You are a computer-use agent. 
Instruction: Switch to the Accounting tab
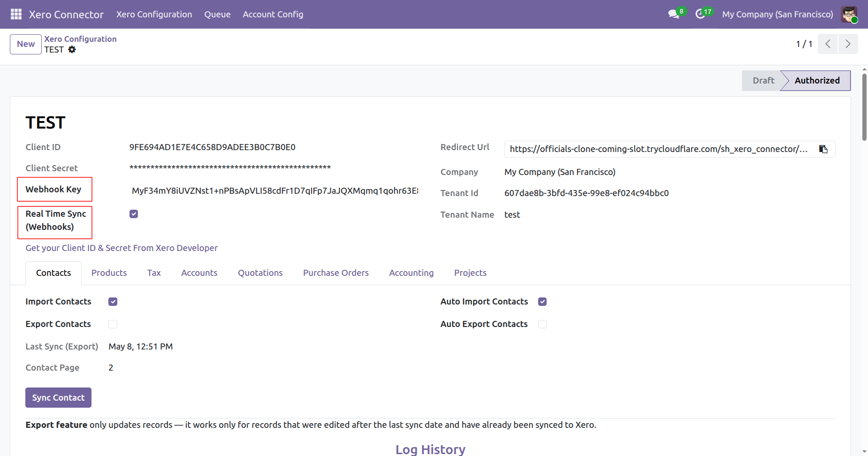click(x=411, y=273)
